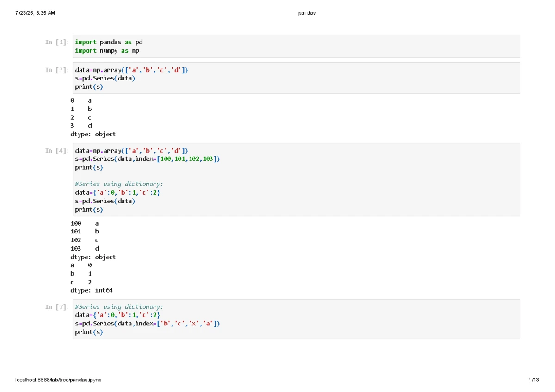Click the '#Series using dictionary:' comment in cell In [4]

pos(119,184)
